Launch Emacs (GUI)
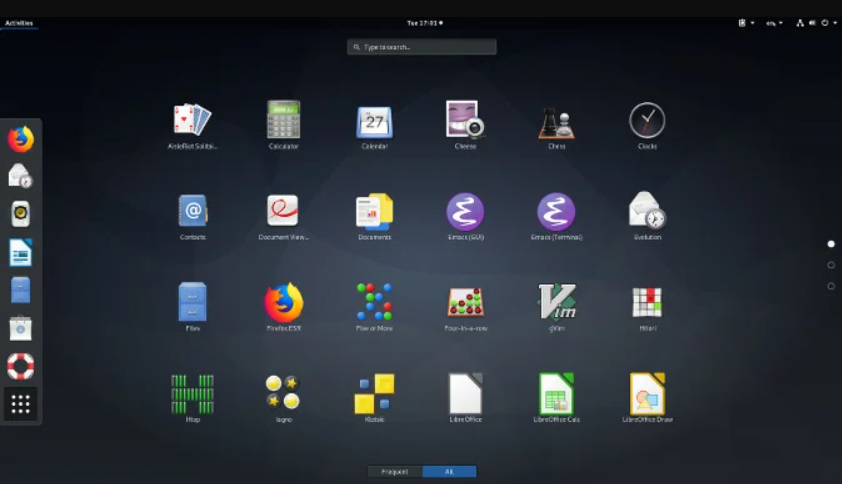 pyautogui.click(x=465, y=216)
